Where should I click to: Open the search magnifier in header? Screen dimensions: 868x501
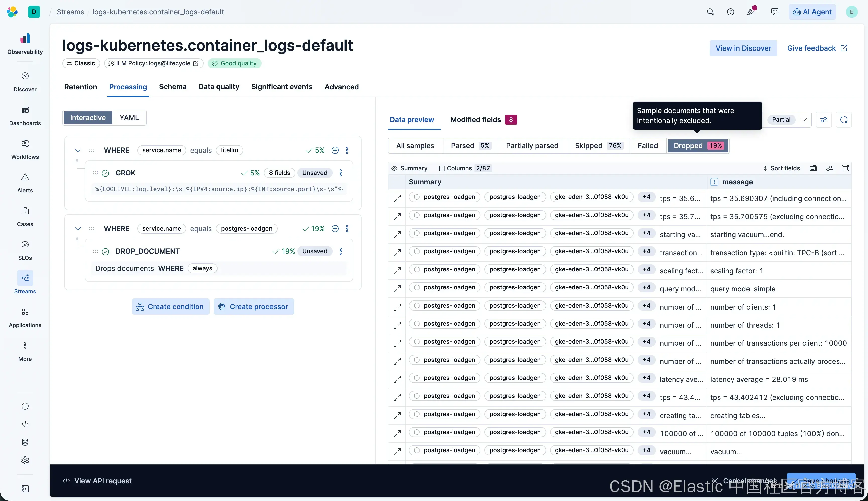(x=710, y=12)
